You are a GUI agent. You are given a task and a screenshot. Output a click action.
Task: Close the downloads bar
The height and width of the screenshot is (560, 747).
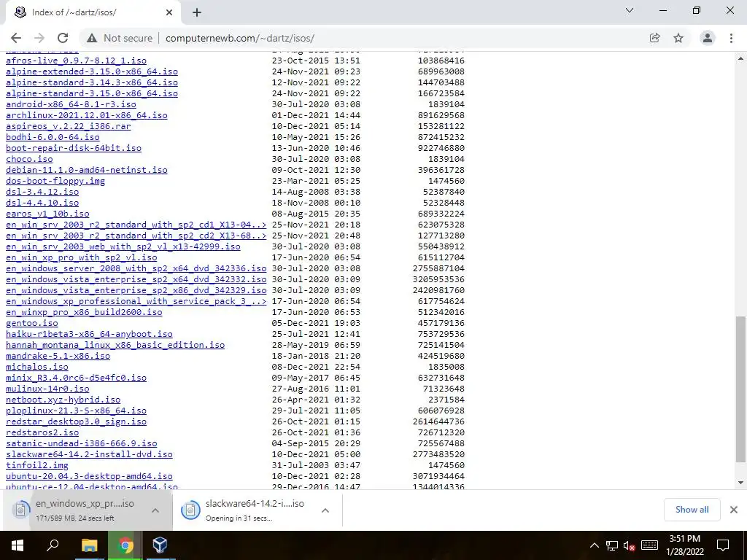coord(734,510)
